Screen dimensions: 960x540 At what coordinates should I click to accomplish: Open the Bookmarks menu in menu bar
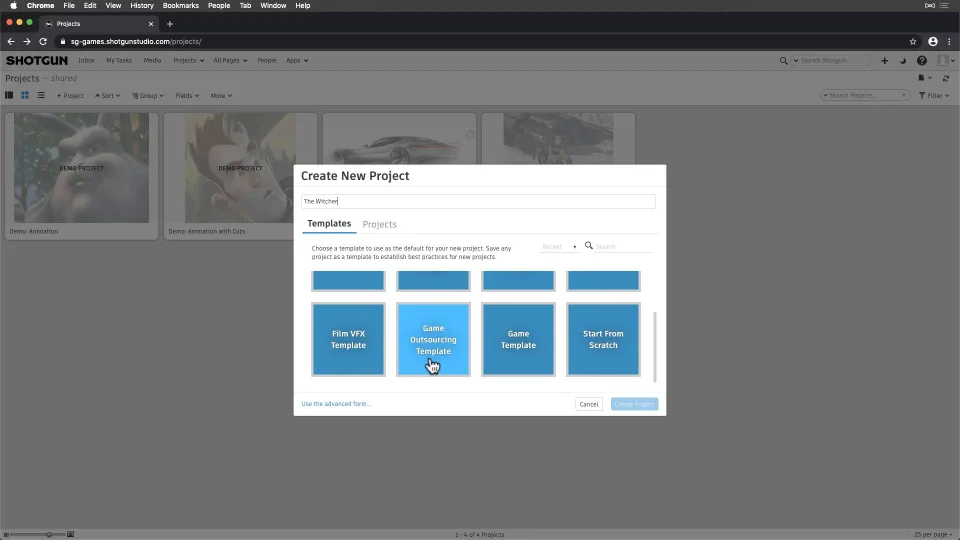click(181, 6)
